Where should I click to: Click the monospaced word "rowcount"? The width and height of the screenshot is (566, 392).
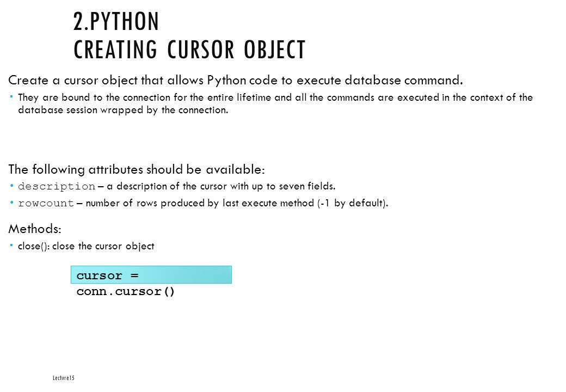(x=46, y=204)
